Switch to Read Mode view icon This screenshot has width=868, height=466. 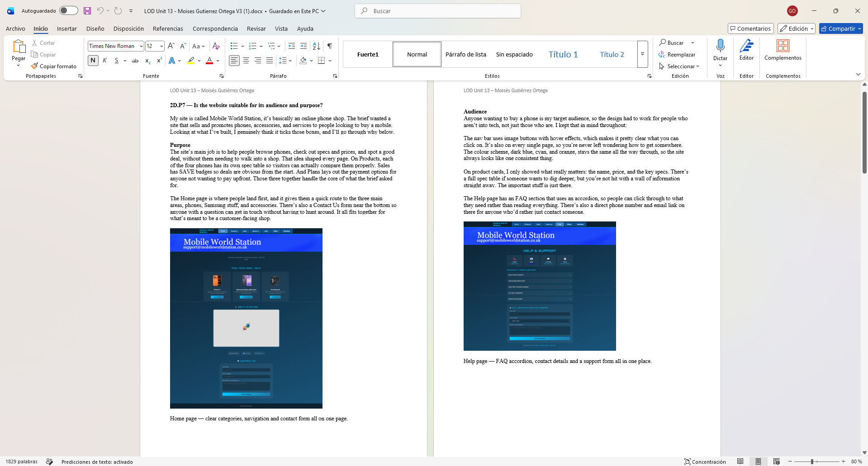coord(740,461)
